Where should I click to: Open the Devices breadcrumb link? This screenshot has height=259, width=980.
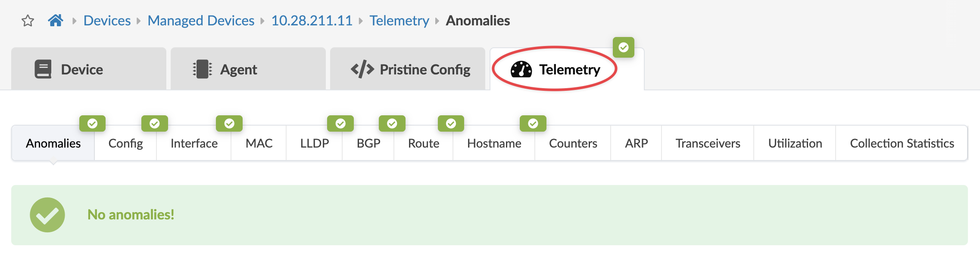107,21
